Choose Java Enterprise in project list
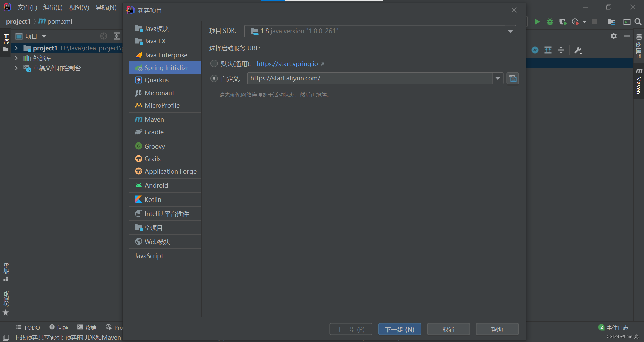 [x=165, y=55]
